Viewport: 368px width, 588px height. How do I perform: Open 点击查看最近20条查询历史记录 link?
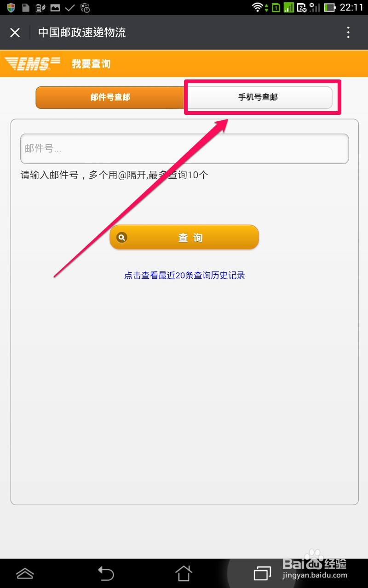(184, 275)
